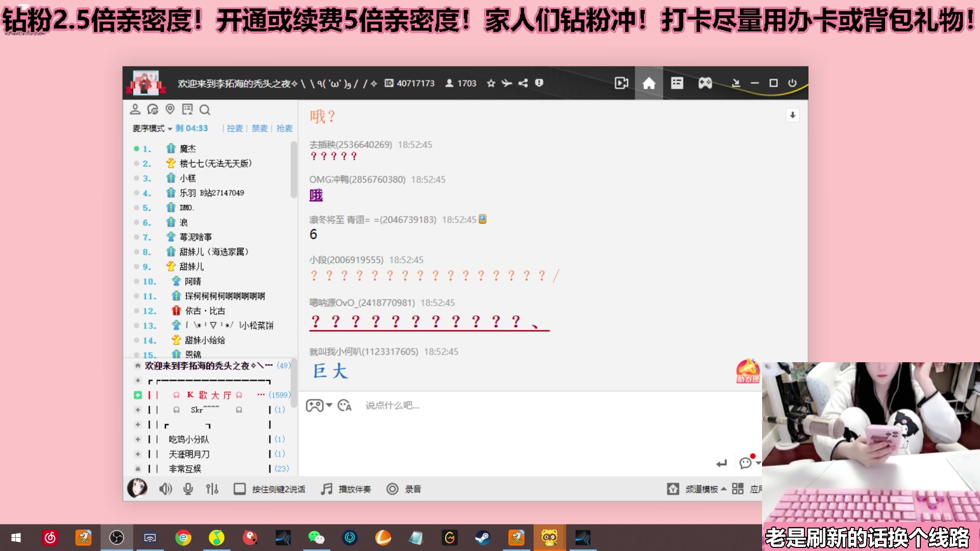The height and width of the screenshot is (551, 980).
Task: Launch OBS from the taskbar
Action: 117,537
